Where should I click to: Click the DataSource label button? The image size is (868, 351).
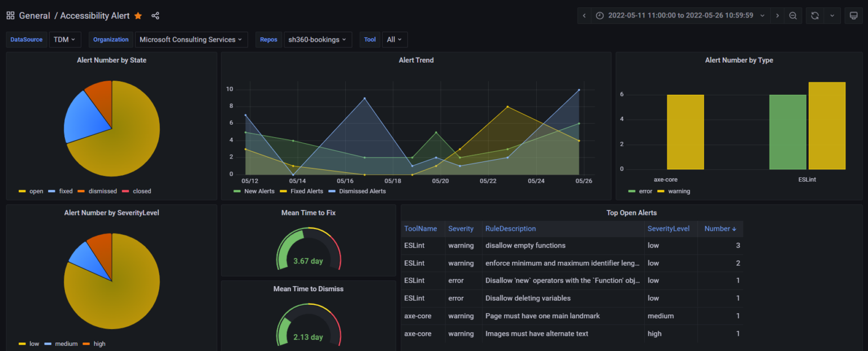pyautogui.click(x=26, y=40)
